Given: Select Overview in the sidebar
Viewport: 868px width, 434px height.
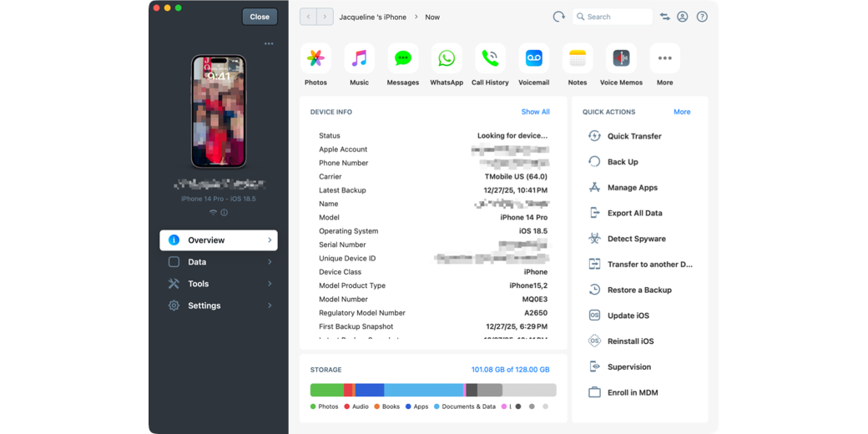Looking at the screenshot, I should [219, 240].
